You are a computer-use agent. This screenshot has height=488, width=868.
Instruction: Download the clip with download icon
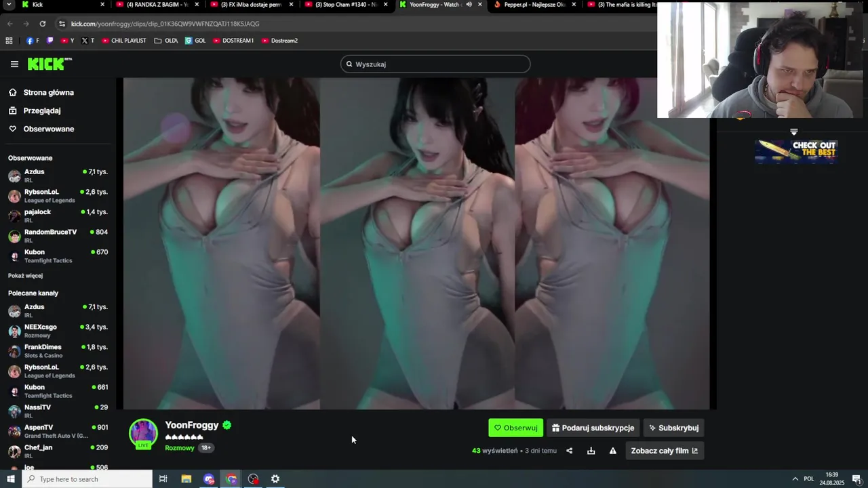591,451
